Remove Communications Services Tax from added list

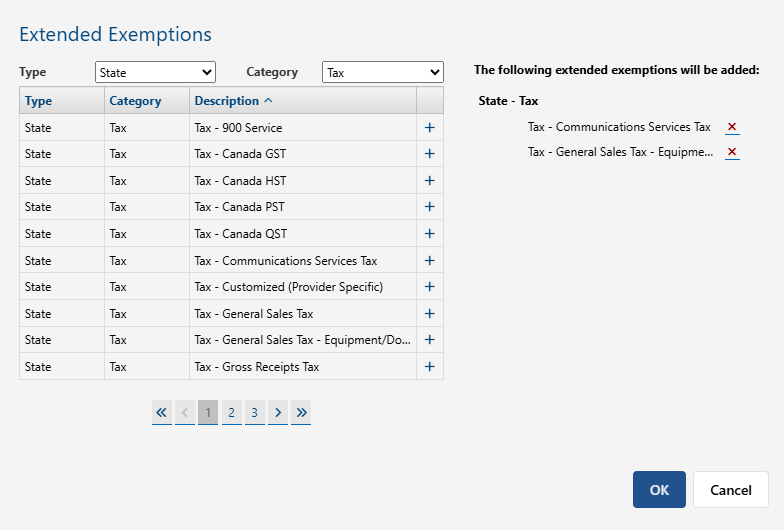pos(732,127)
